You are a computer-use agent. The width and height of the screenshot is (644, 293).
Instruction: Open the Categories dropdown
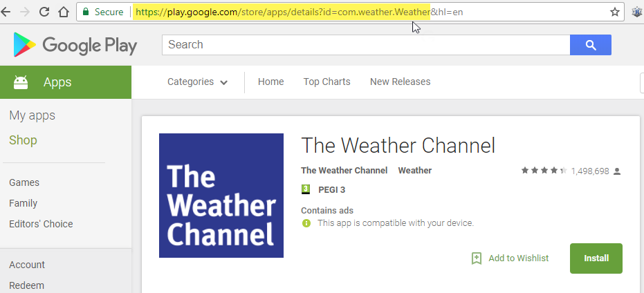tap(197, 82)
